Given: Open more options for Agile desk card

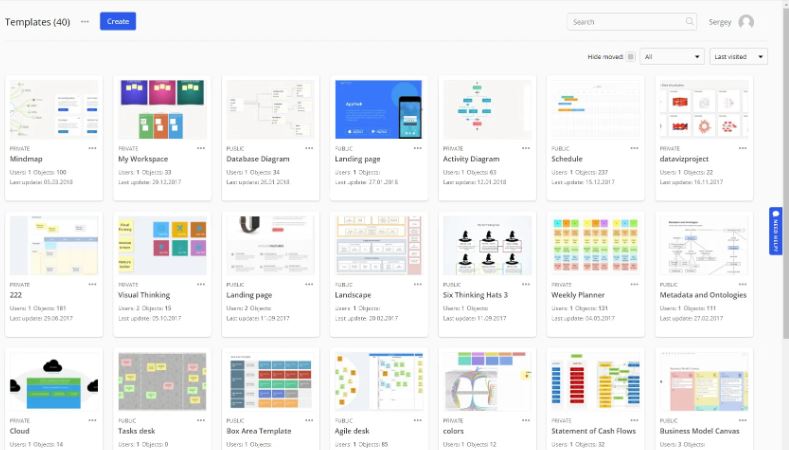Looking at the screenshot, I should pyautogui.click(x=418, y=420).
